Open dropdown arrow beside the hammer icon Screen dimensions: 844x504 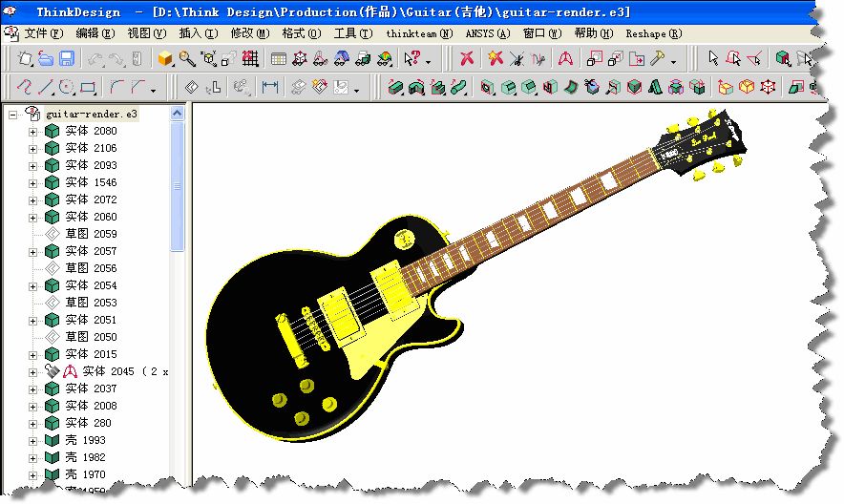tap(673, 62)
